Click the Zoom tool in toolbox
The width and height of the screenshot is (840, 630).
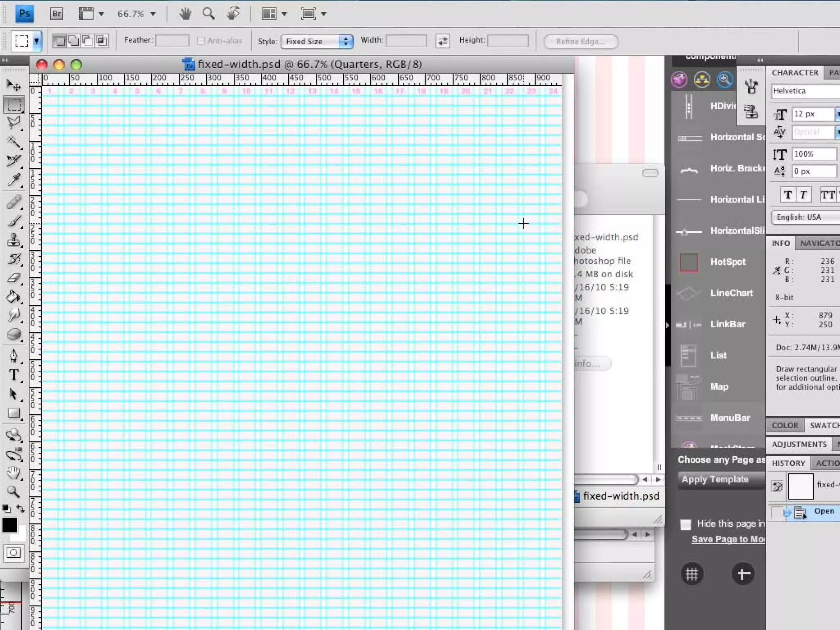(x=14, y=491)
